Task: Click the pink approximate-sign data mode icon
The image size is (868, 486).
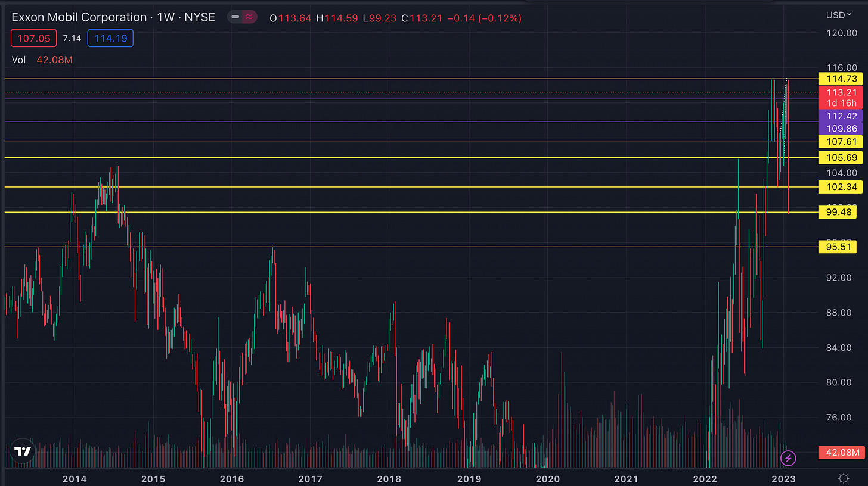Action: 249,18
